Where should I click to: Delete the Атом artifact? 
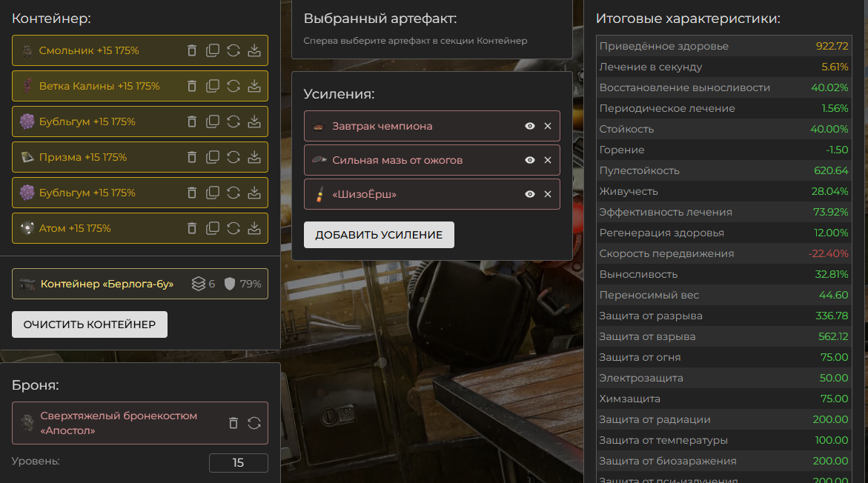click(x=192, y=228)
